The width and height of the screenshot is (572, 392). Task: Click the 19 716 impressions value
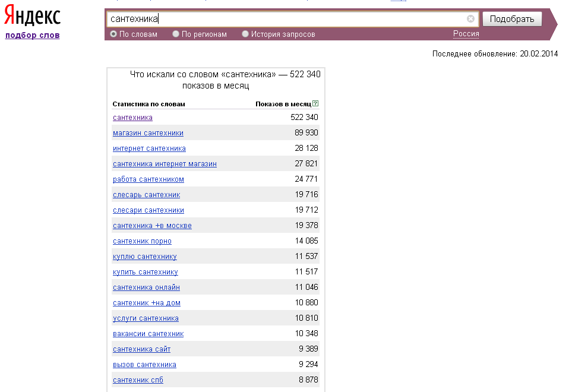(306, 194)
